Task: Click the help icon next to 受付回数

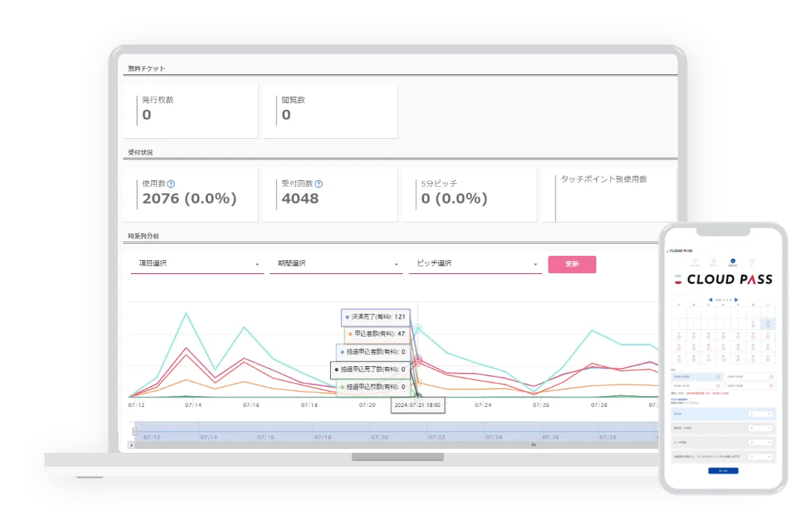Action: (319, 185)
